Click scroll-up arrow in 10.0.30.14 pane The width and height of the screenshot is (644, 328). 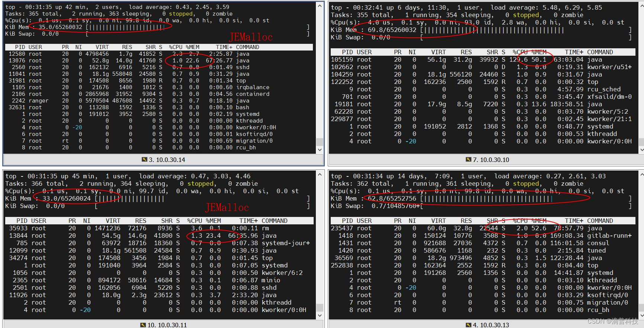(320, 6)
